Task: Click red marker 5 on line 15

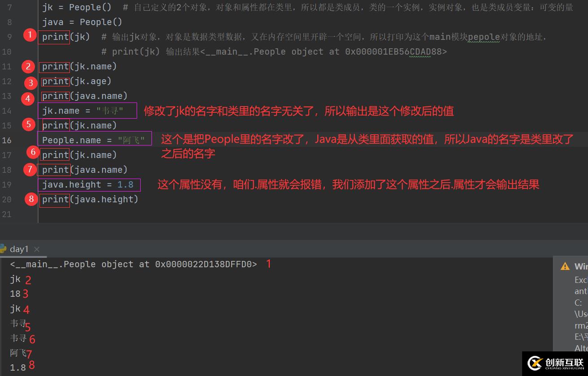Action: [x=29, y=124]
